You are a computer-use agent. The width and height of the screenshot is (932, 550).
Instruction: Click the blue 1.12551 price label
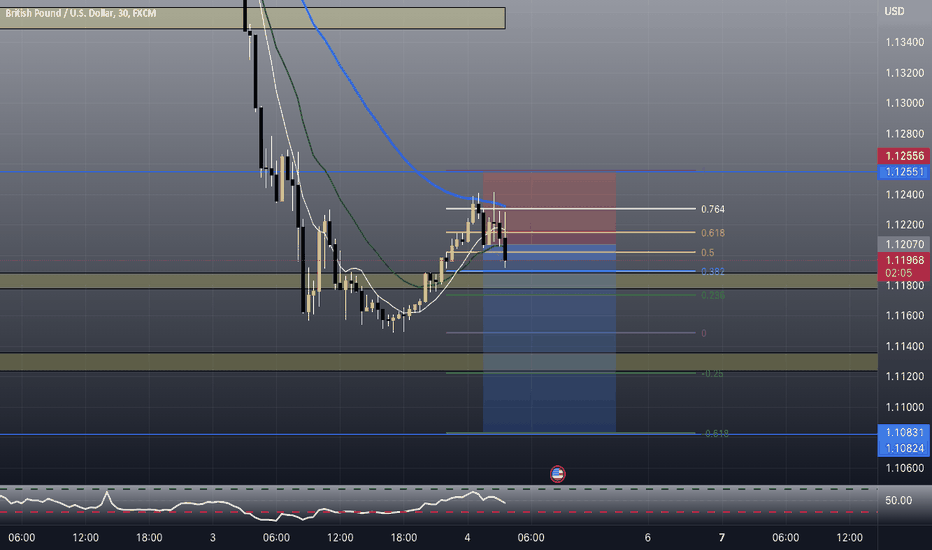[904, 172]
